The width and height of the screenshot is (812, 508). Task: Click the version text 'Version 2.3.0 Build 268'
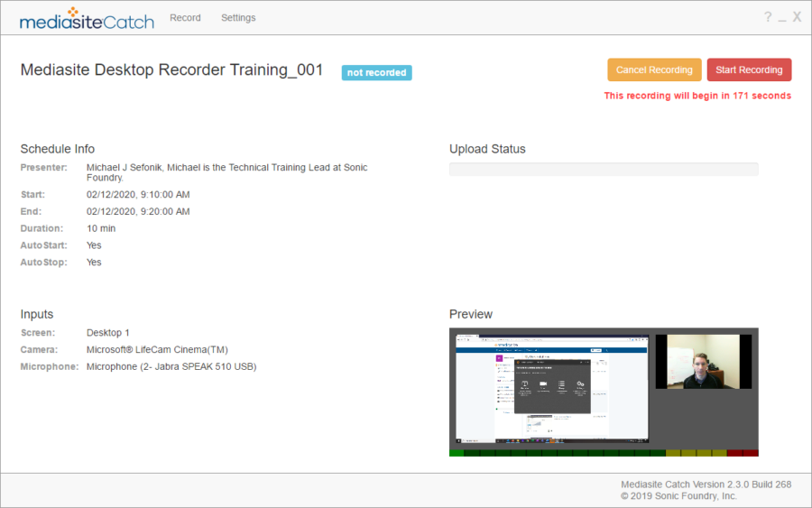coord(742,485)
